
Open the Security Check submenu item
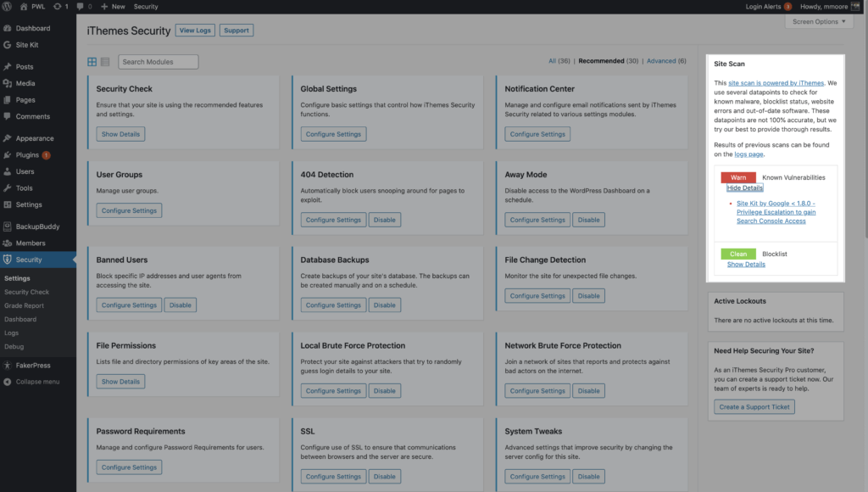[x=26, y=292]
